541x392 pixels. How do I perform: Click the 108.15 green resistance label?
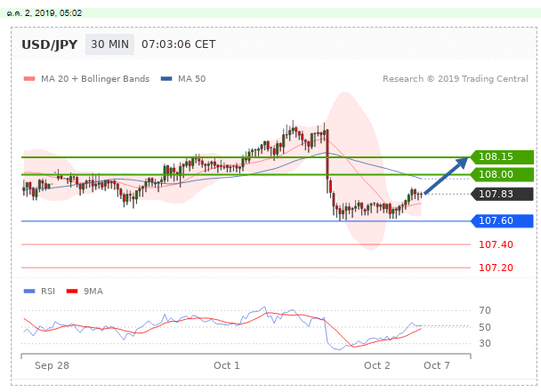pos(502,156)
